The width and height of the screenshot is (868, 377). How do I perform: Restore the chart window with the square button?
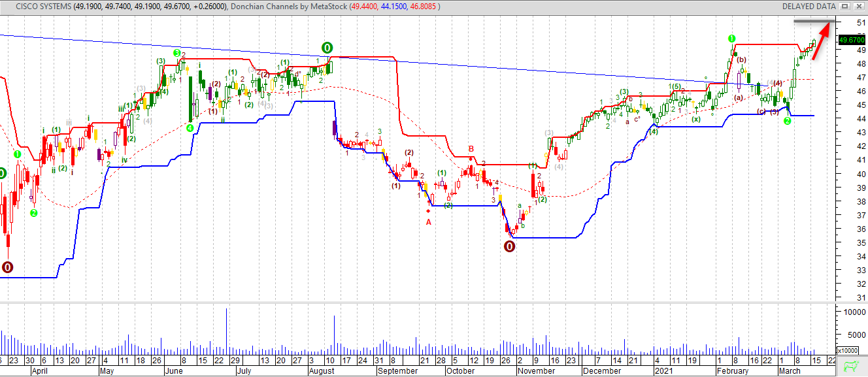tap(844, 6)
